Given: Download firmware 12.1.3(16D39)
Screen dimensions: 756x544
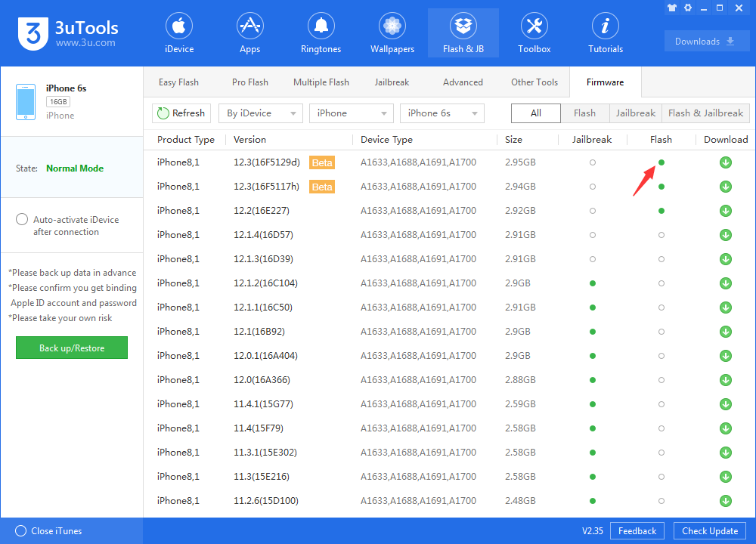Looking at the screenshot, I should point(725,258).
